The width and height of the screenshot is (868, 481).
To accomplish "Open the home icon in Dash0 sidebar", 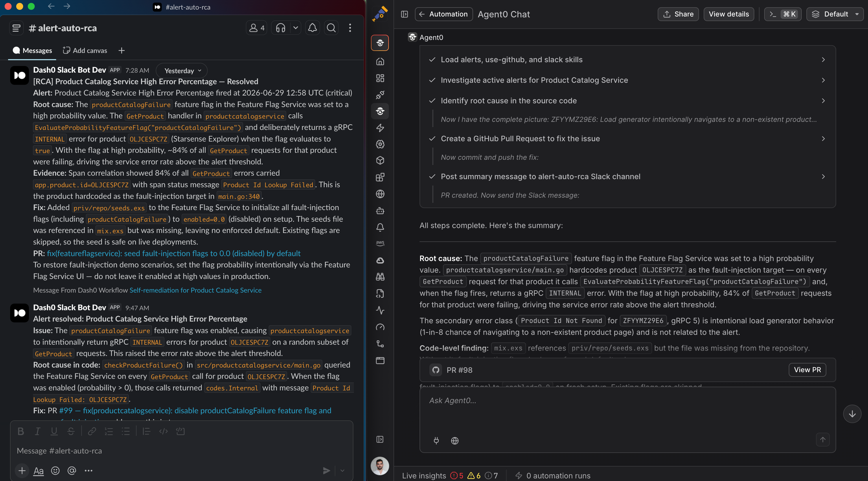I will [x=380, y=61].
